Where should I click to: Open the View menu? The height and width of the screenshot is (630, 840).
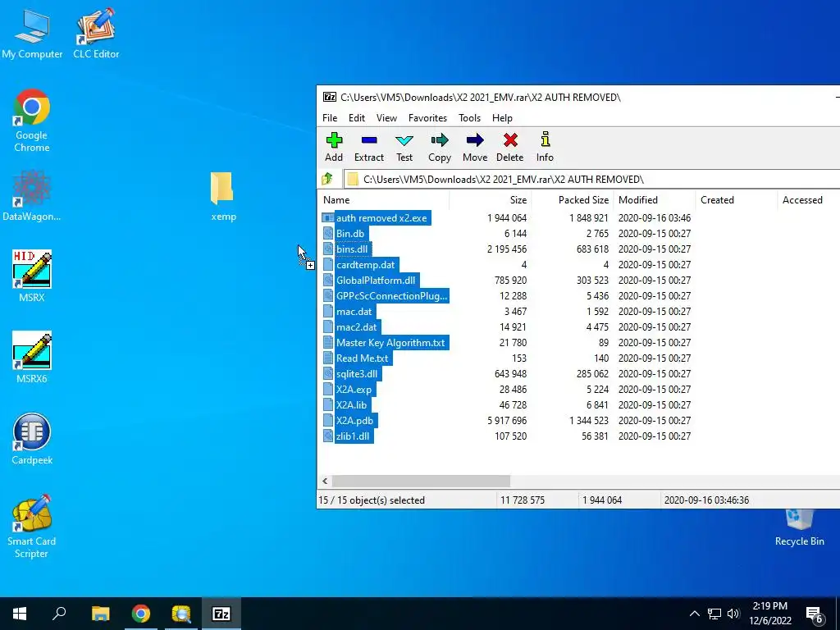387,118
